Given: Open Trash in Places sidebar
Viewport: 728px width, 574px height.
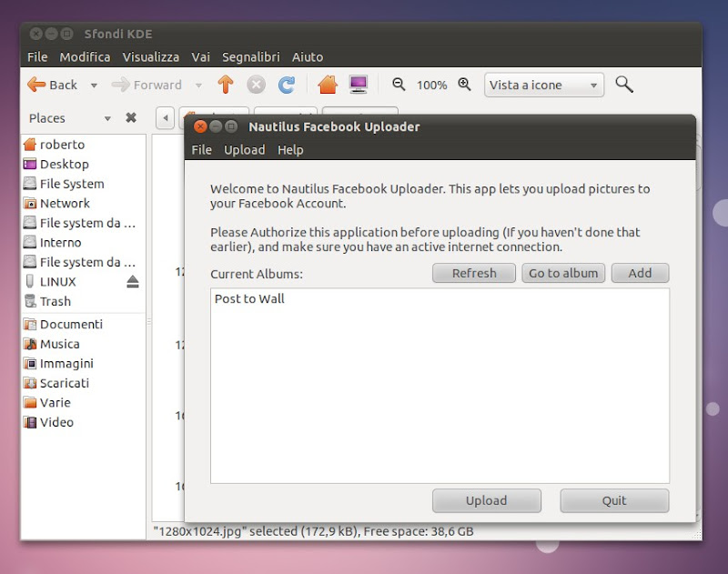Looking at the screenshot, I should pos(84,301).
